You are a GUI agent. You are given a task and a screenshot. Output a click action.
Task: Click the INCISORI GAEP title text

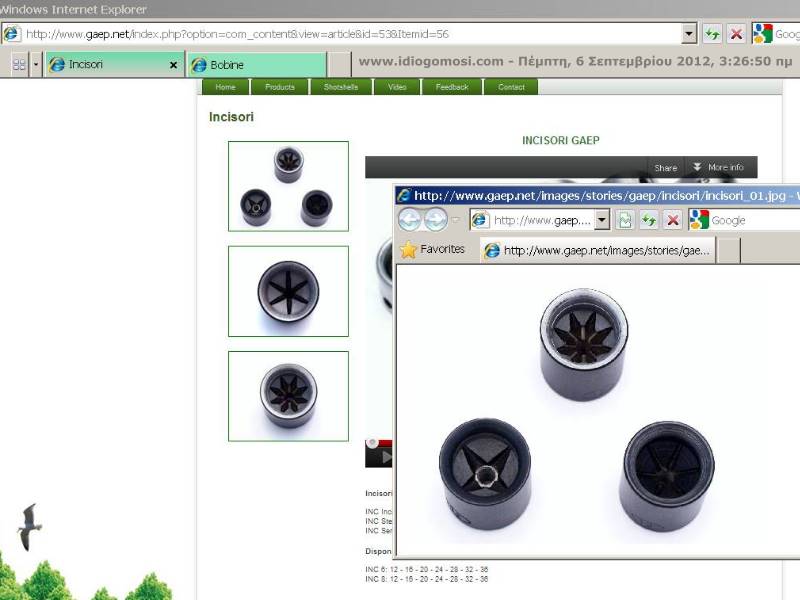point(561,140)
